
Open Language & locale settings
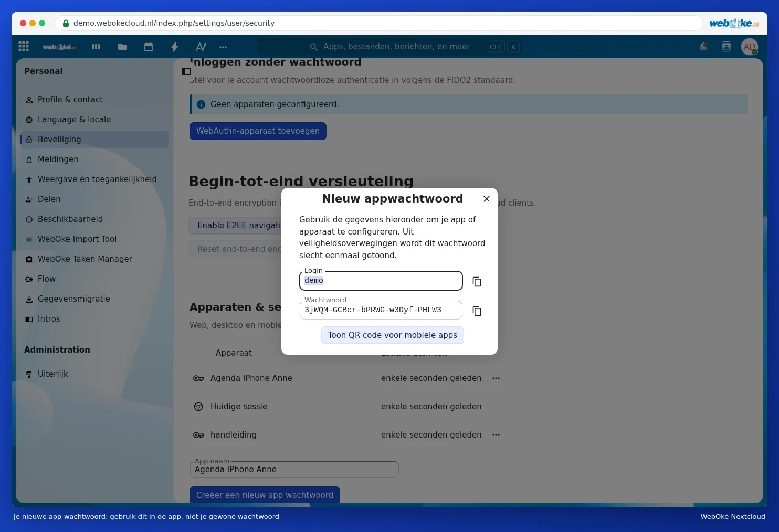94,120
